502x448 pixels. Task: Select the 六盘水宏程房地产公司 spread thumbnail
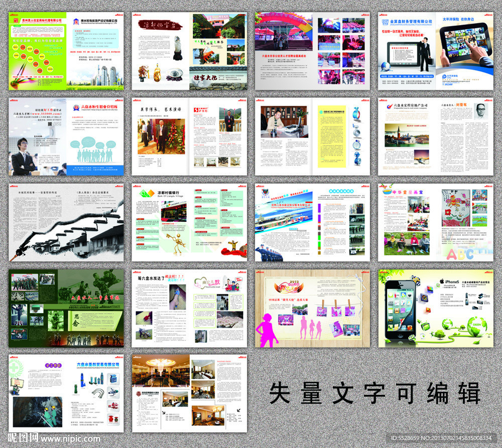[x=435, y=136]
